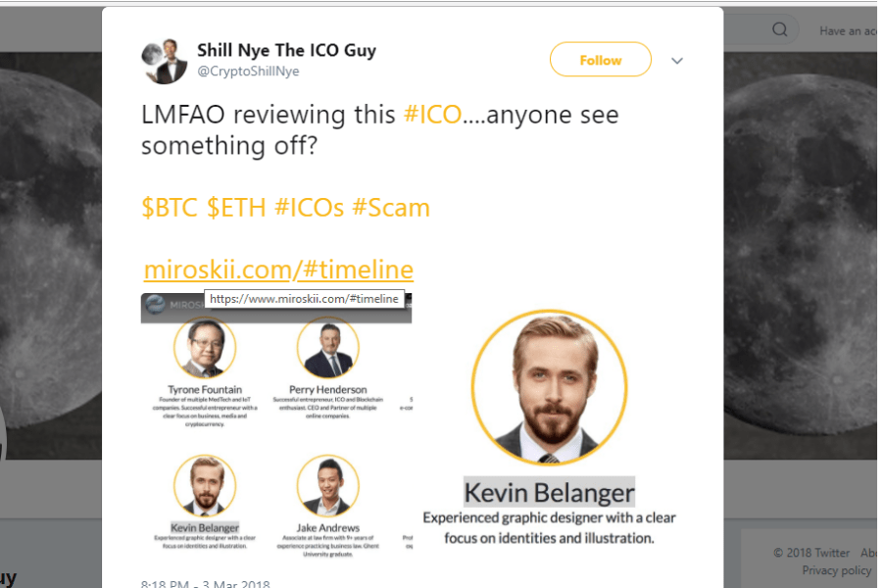Open the #ICO hashtag

(432, 115)
